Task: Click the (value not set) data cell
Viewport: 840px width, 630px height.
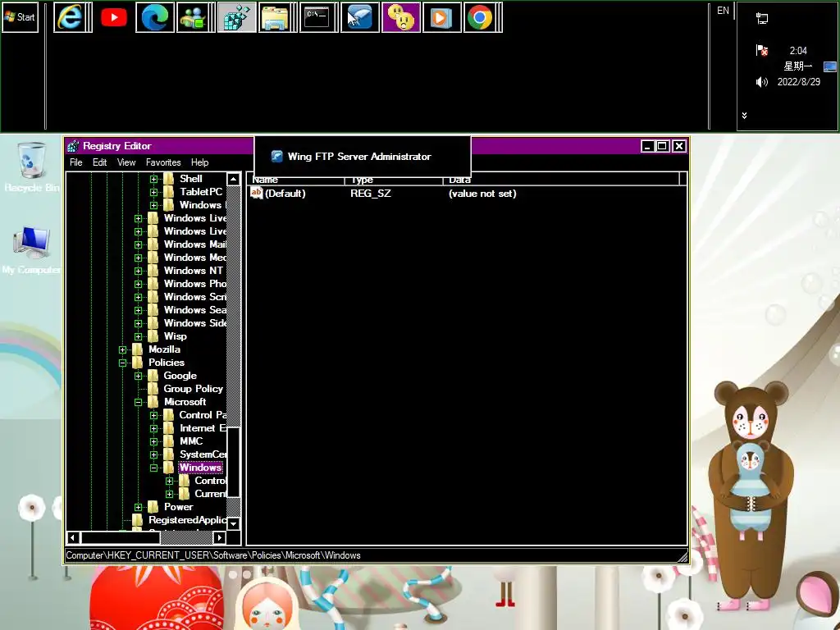Action: click(x=482, y=194)
